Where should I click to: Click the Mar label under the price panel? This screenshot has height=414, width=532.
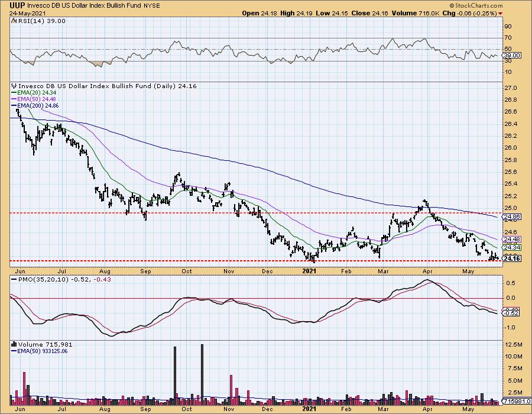pos(383,271)
